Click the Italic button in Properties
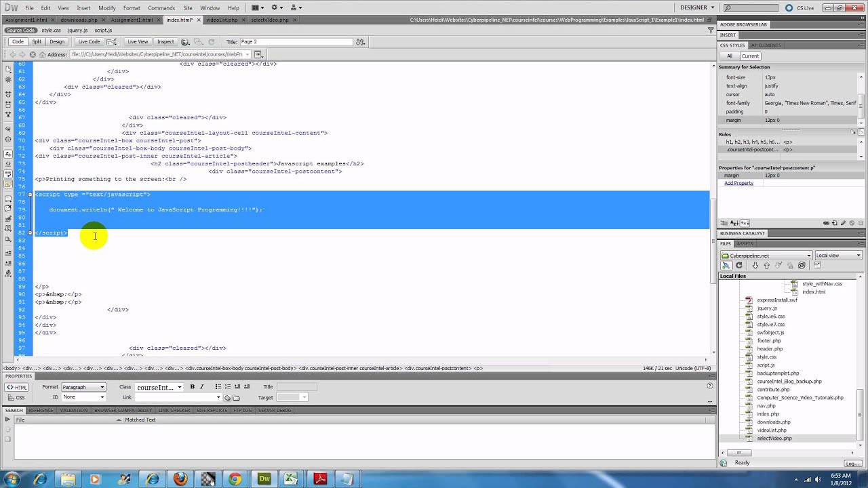The image size is (868, 488). coord(201,387)
